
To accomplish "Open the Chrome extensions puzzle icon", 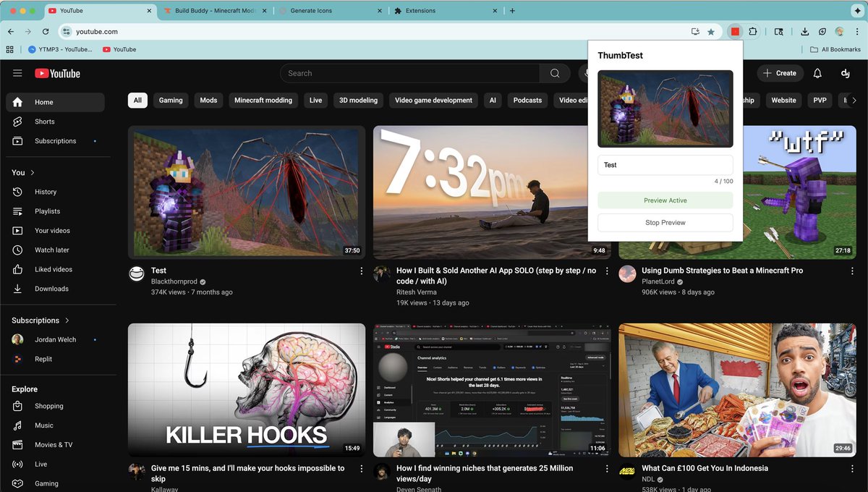I will click(x=753, y=32).
